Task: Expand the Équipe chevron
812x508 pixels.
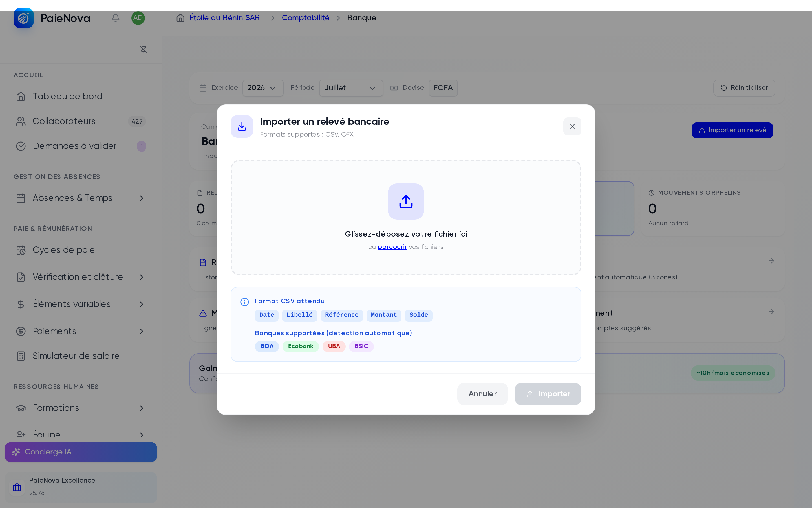Action: point(141,434)
